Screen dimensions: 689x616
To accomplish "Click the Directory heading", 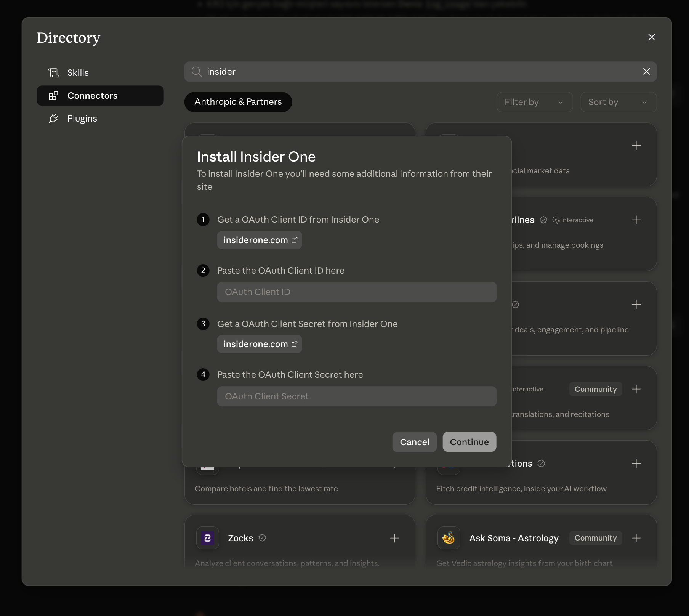I will pyautogui.click(x=69, y=38).
